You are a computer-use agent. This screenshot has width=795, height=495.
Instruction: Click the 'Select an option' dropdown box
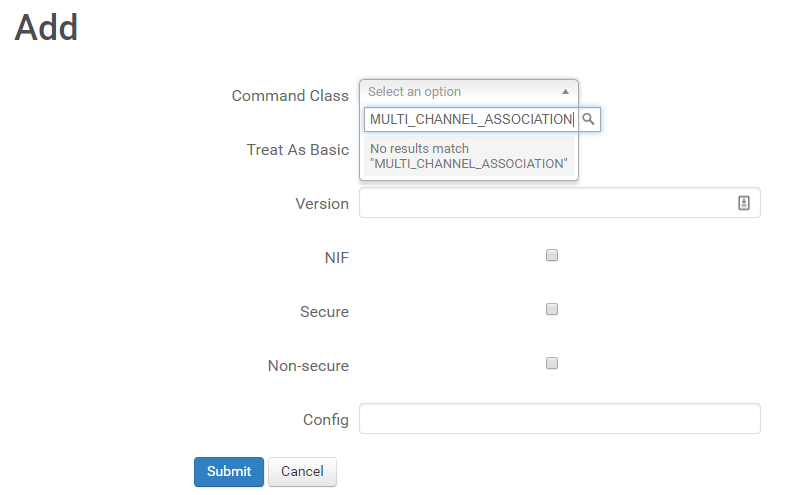pyautogui.click(x=460, y=92)
